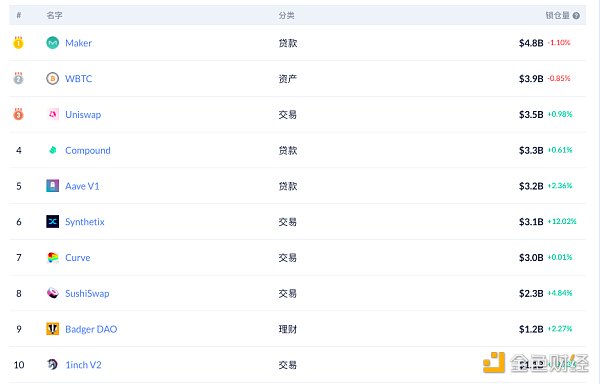This screenshot has width=600, height=384.
Task: Click the Uniswap unicorn icon
Action: 52,114
